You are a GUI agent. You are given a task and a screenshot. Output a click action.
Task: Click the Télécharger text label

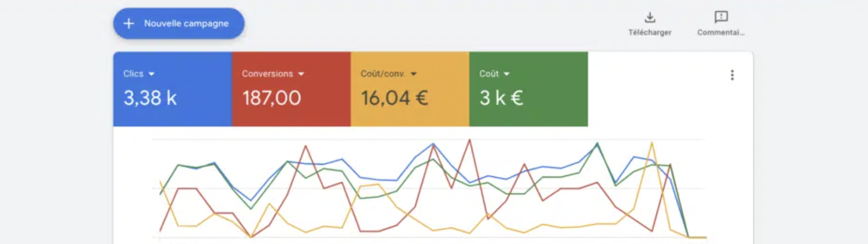pos(649,33)
